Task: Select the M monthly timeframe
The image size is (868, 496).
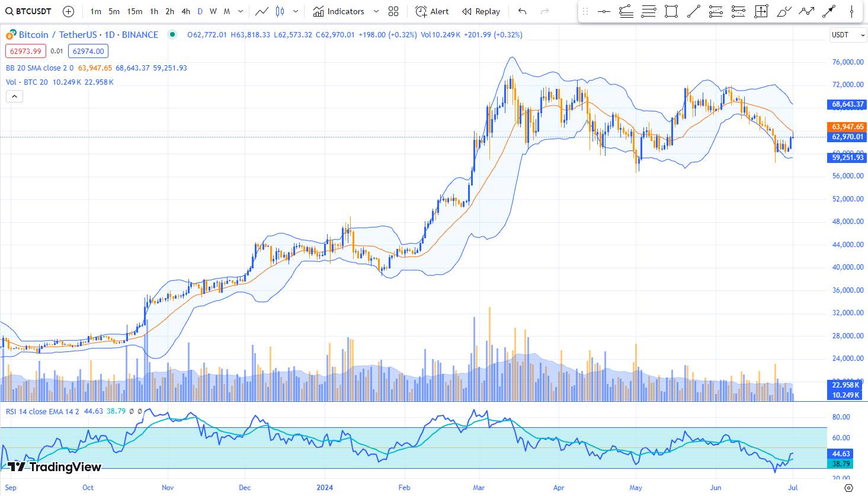Action: tap(227, 11)
